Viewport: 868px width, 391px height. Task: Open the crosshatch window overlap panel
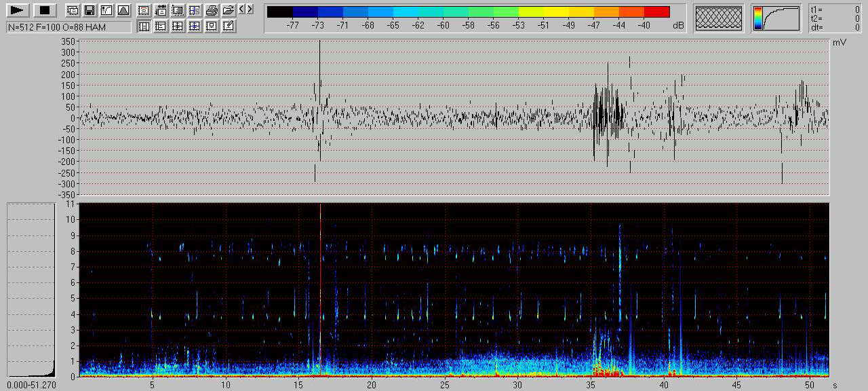[x=719, y=18]
